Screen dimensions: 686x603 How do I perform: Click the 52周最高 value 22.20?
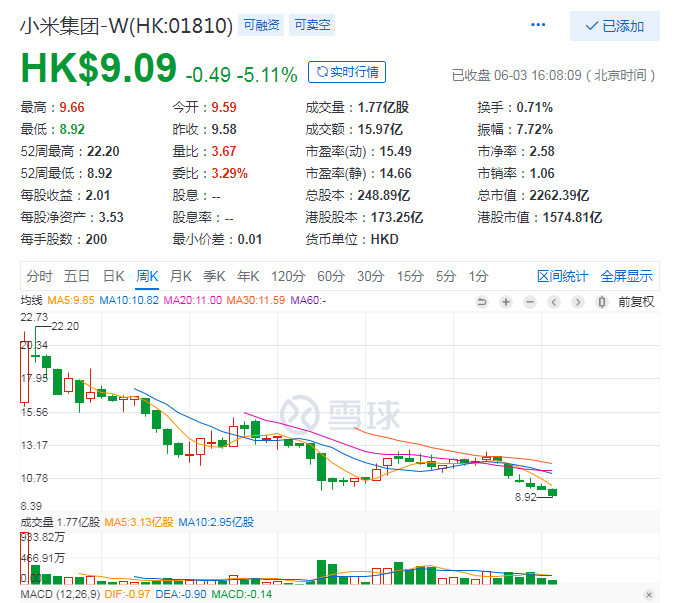pos(103,151)
